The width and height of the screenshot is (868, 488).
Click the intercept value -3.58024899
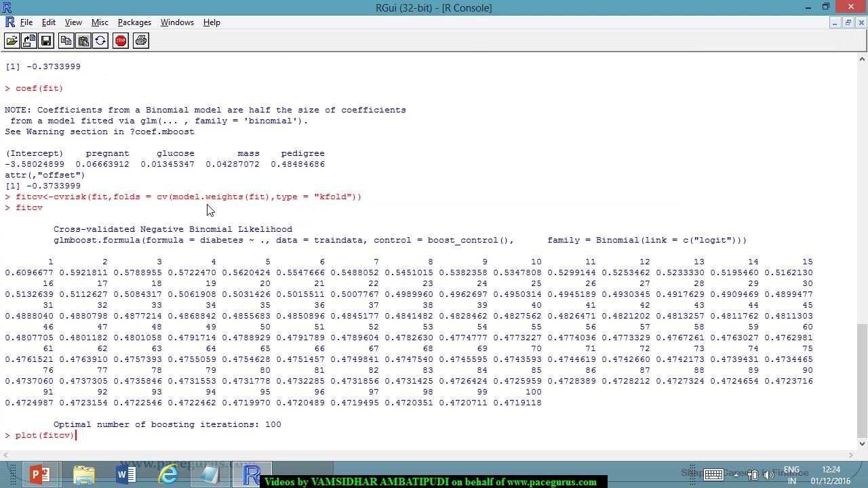point(34,164)
